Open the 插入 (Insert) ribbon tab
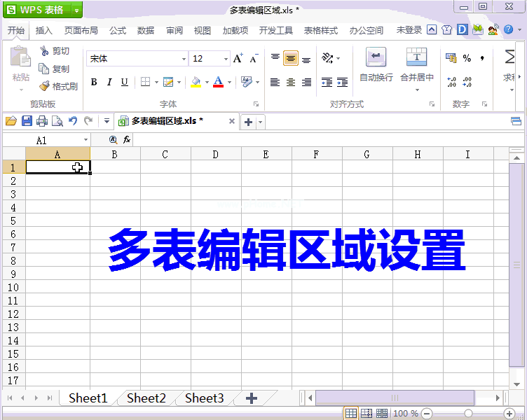The image size is (527, 420). click(44, 31)
